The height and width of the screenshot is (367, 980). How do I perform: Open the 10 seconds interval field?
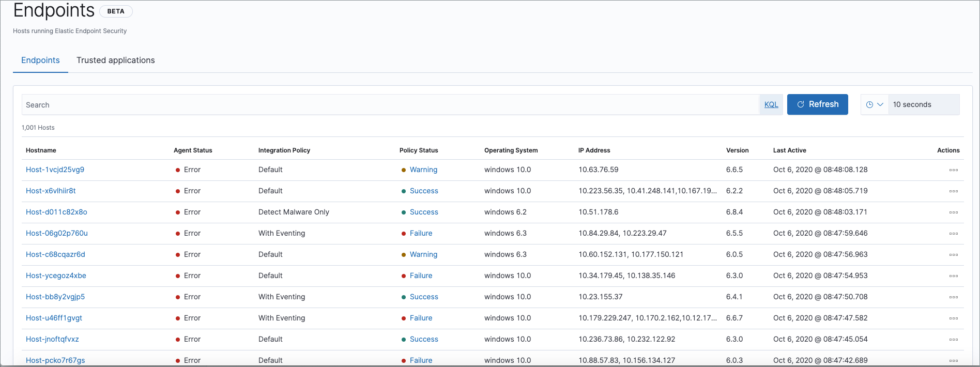click(x=923, y=104)
